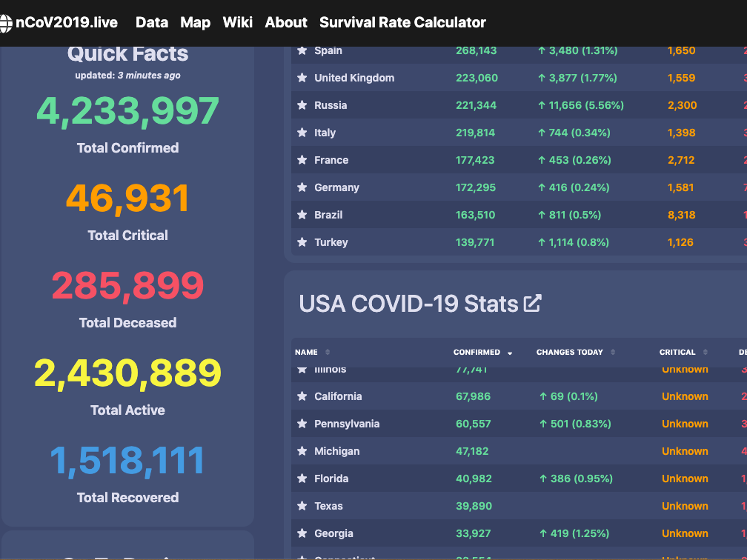Image resolution: width=747 pixels, height=560 pixels.
Task: Open the Survival Rate Calculator link
Action: tap(402, 23)
